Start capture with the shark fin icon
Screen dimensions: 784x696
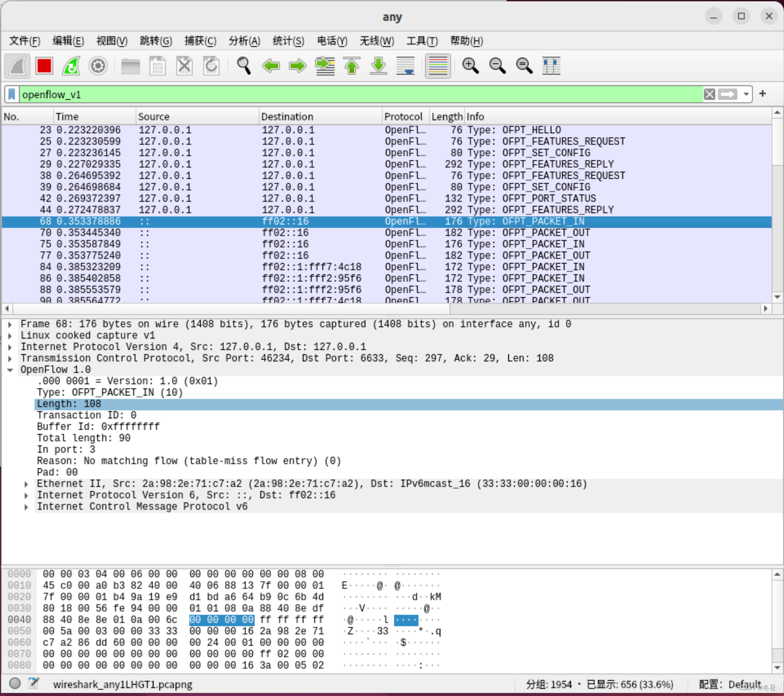coord(17,66)
